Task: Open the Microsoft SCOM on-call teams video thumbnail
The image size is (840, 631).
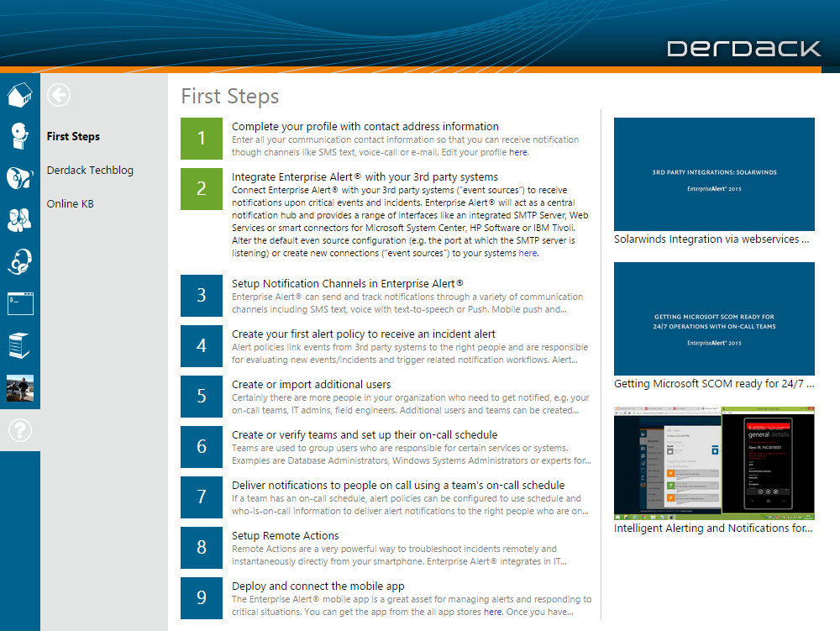Action: (714, 318)
